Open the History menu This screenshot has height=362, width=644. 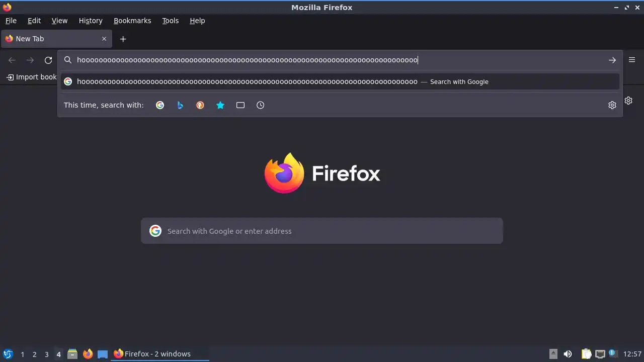pyautogui.click(x=91, y=21)
